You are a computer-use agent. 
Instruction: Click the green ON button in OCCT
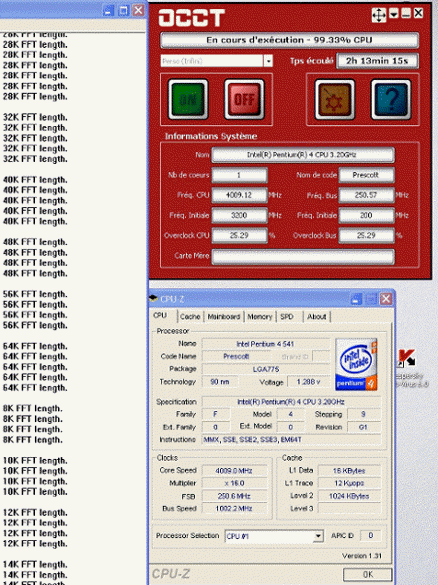pos(188,99)
